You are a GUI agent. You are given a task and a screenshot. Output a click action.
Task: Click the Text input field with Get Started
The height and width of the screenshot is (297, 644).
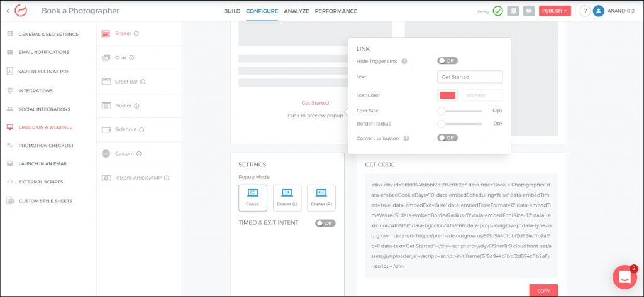coord(469,77)
